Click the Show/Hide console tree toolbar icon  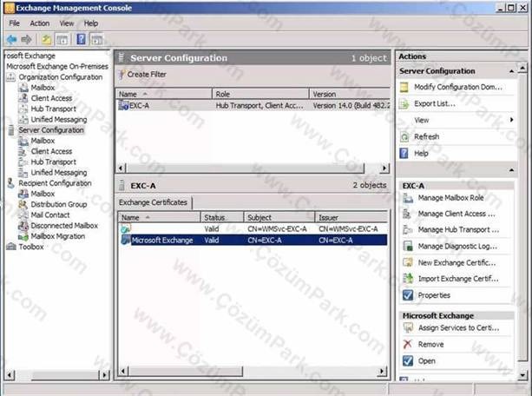pos(62,40)
